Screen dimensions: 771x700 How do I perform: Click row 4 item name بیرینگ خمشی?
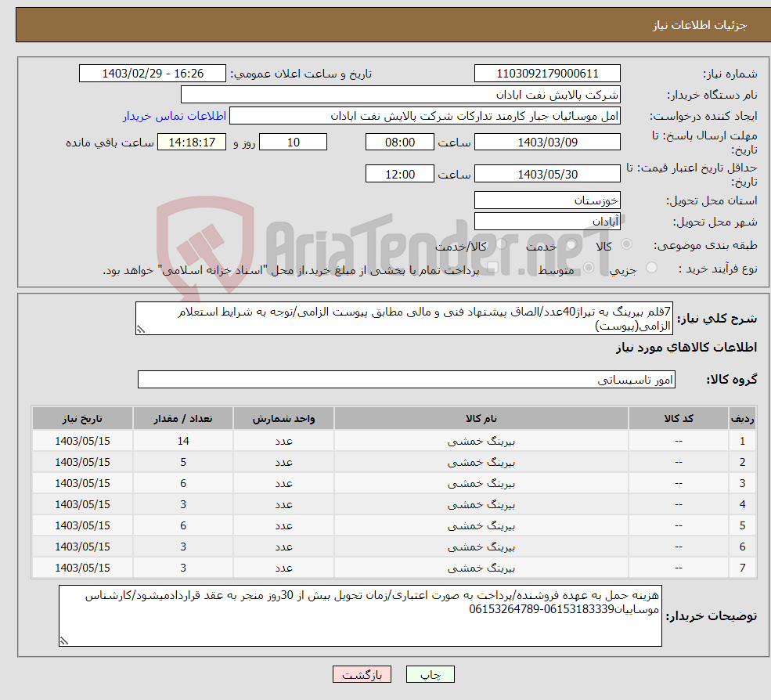coord(481,505)
